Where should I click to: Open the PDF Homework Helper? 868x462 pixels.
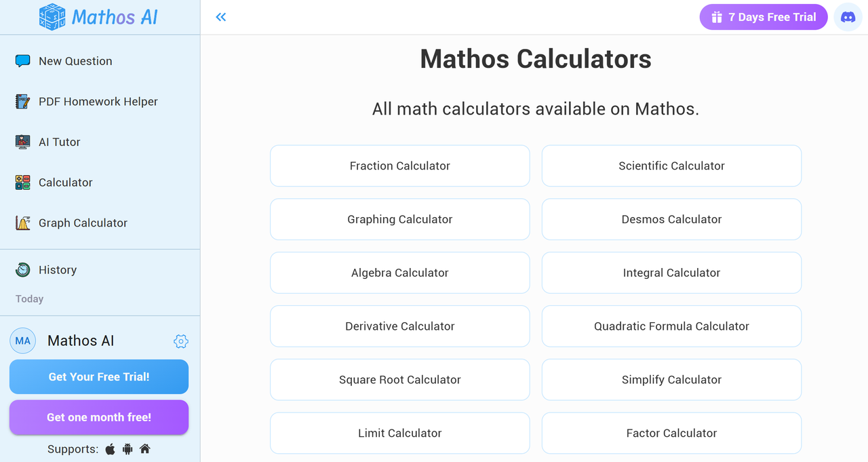pyautogui.click(x=22, y=101)
